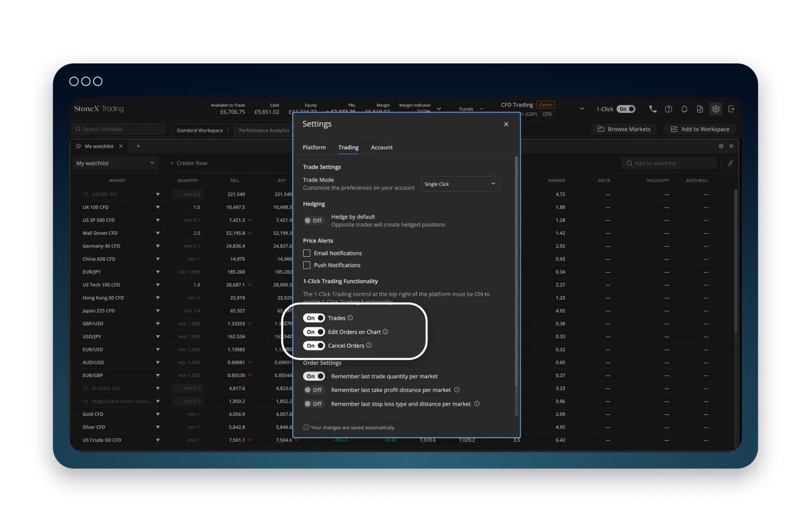Click the StoneX Trading logo
This screenshot has height=532, width=811.
(x=99, y=109)
